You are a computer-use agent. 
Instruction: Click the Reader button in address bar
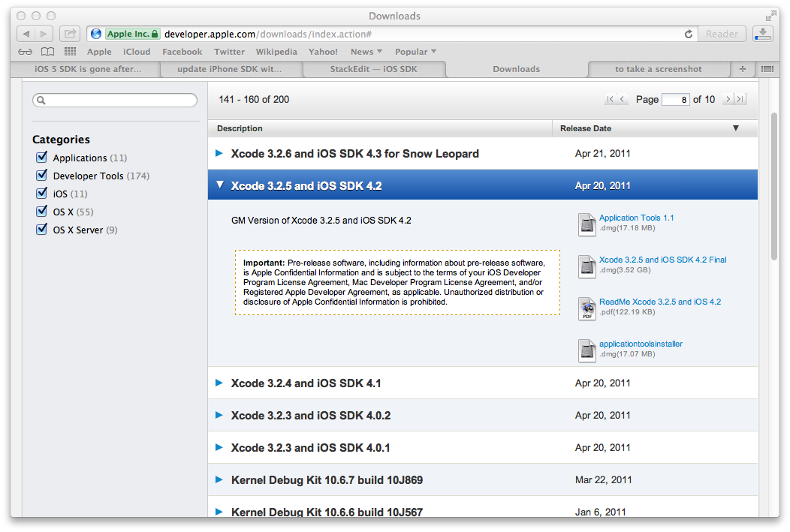pos(722,34)
